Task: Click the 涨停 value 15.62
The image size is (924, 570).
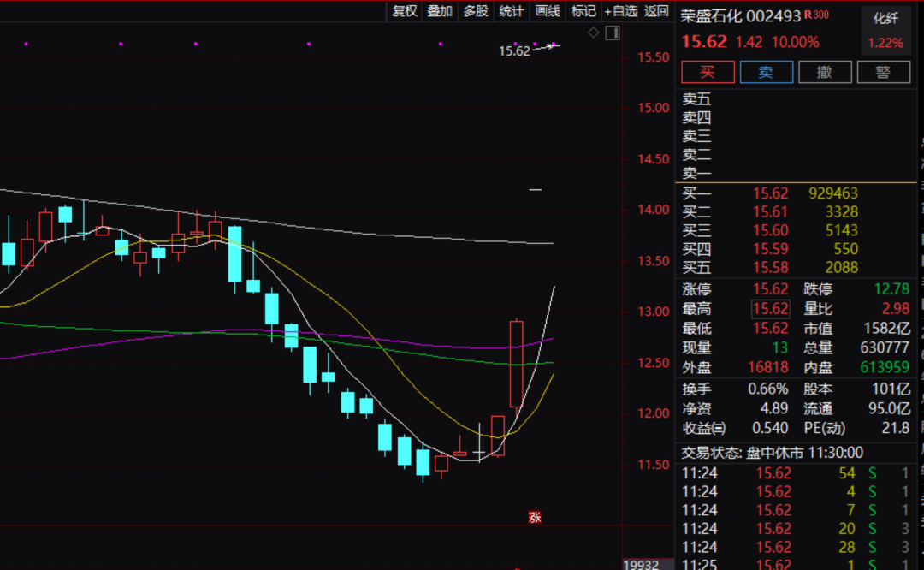Action: pyautogui.click(x=770, y=289)
